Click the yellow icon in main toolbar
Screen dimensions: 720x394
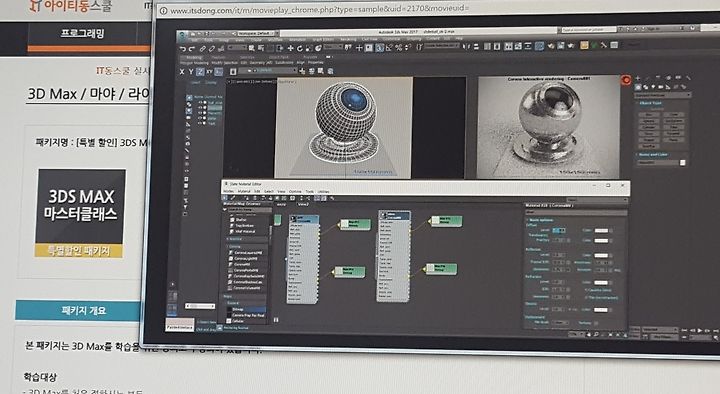pyautogui.click(x=585, y=45)
